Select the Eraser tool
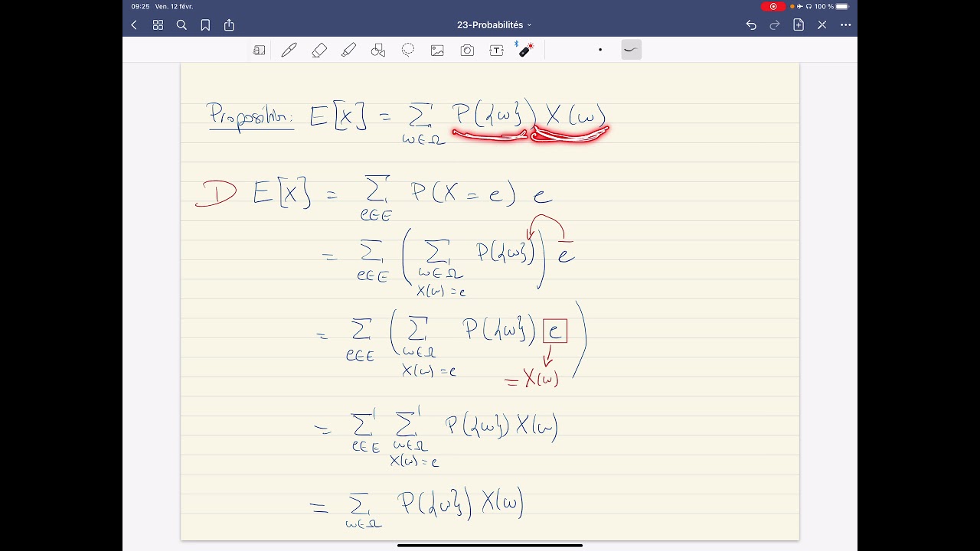Screen dimensions: 980x551 319,50
